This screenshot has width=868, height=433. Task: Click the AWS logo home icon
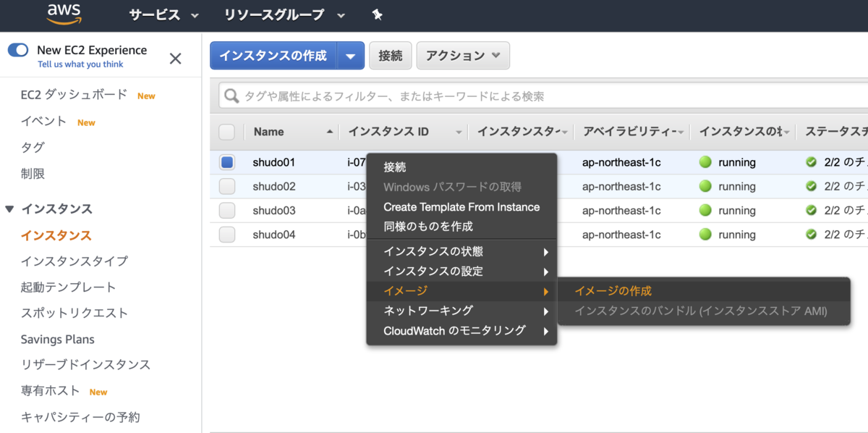pyautogui.click(x=64, y=14)
